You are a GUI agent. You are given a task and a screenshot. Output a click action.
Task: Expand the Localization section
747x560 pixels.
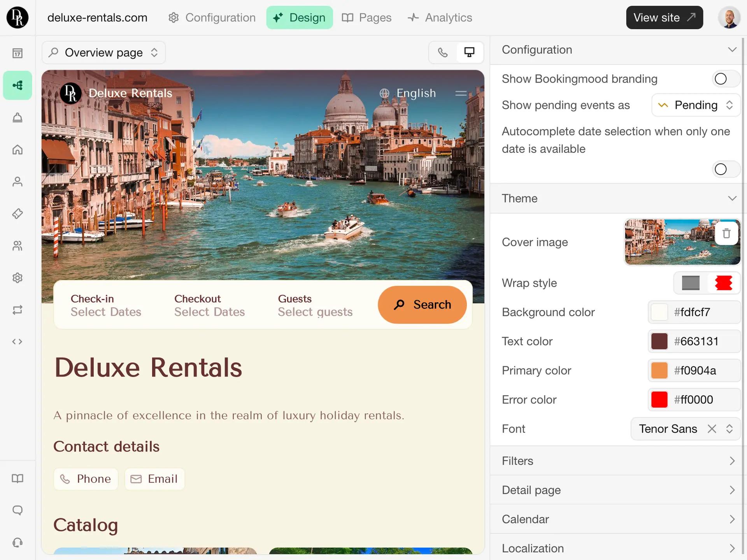(619, 548)
